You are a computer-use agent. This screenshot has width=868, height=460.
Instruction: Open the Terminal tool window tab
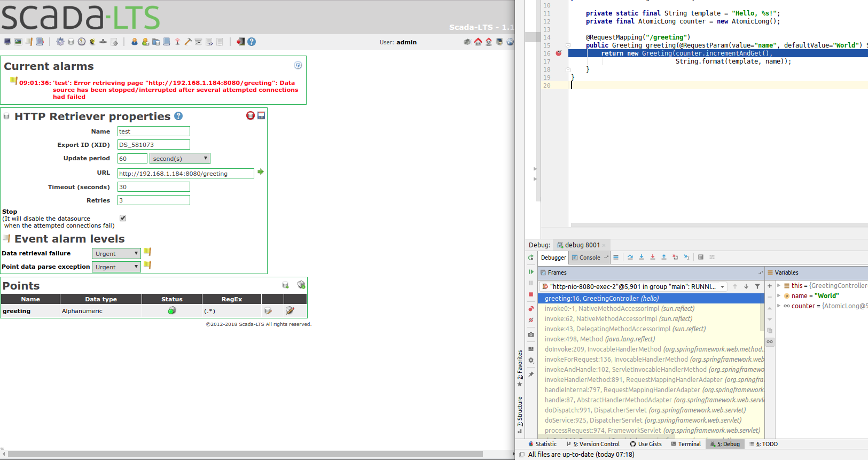pos(686,444)
